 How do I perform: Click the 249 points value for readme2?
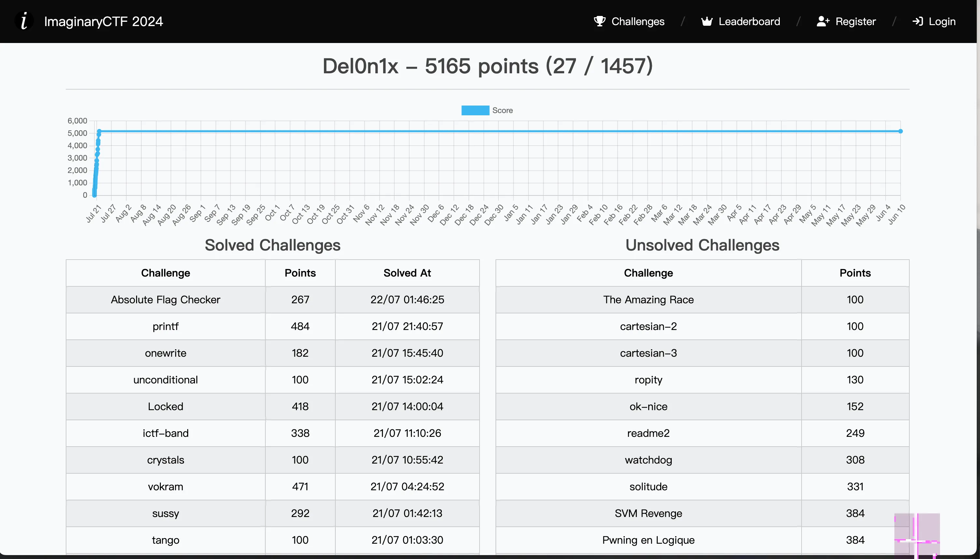pos(855,433)
